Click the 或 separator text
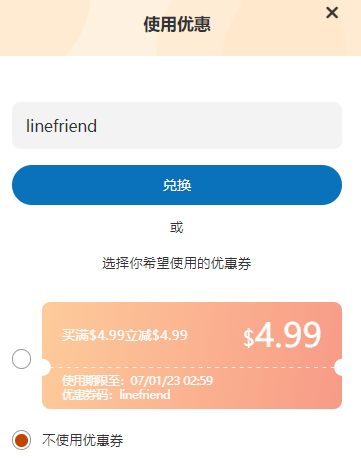Viewport: 361px width, 458px height. pyautogui.click(x=177, y=228)
